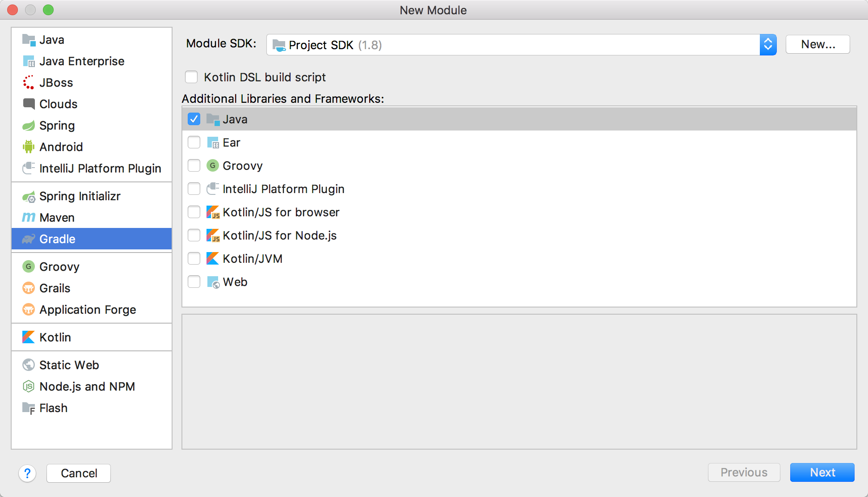Click the IntelliJ Platform Plugin framework icon

tap(213, 189)
